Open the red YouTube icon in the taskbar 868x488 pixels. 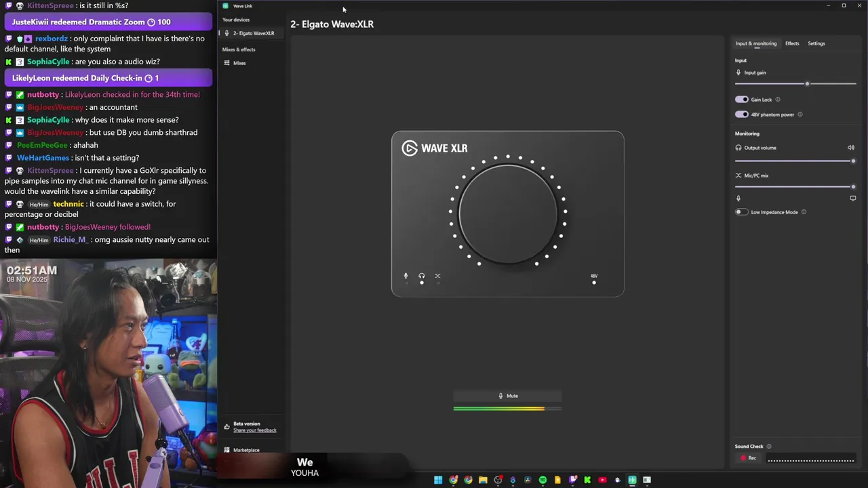point(602,480)
